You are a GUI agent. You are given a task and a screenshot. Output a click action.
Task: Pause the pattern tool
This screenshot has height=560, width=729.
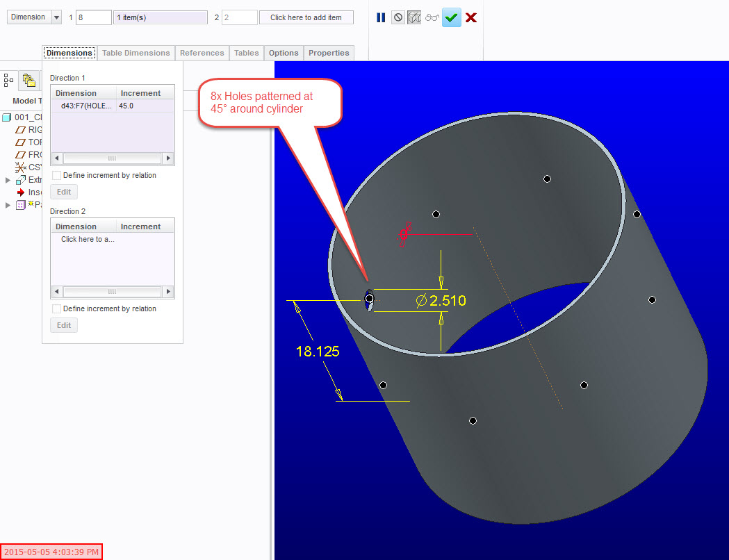(381, 17)
